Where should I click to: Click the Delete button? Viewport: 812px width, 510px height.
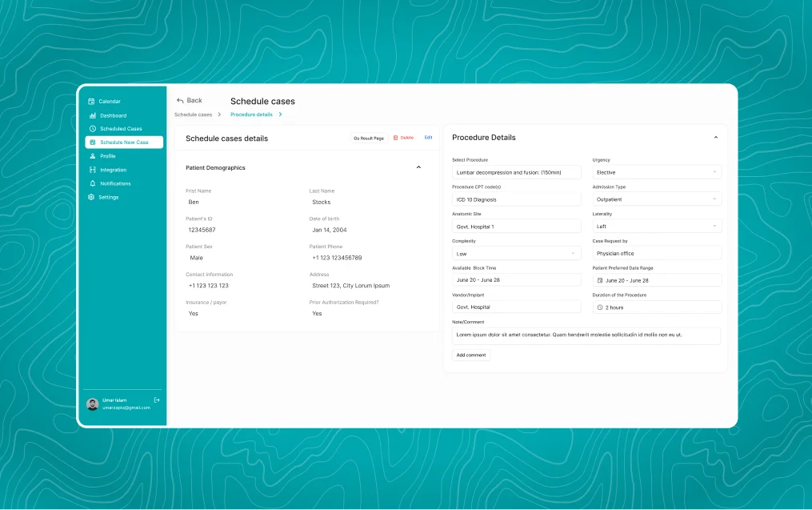click(403, 138)
